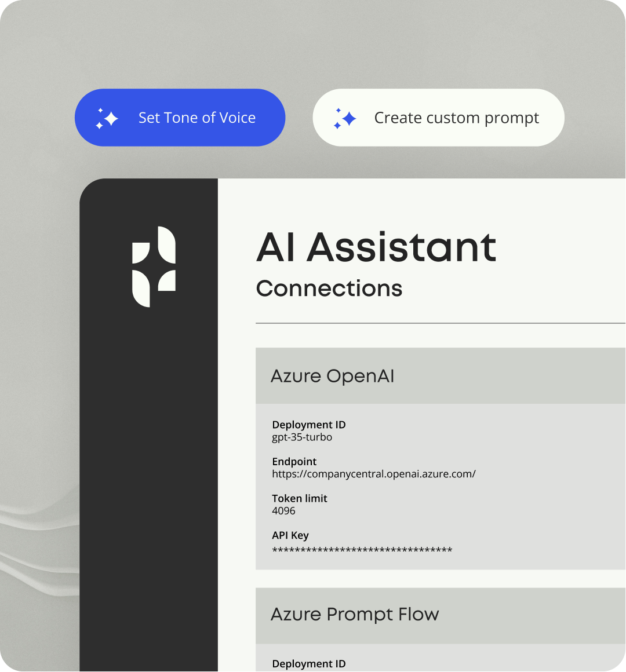This screenshot has width=626, height=672.
Task: Open the Azure OpenAI section header
Action: pyautogui.click(x=441, y=376)
